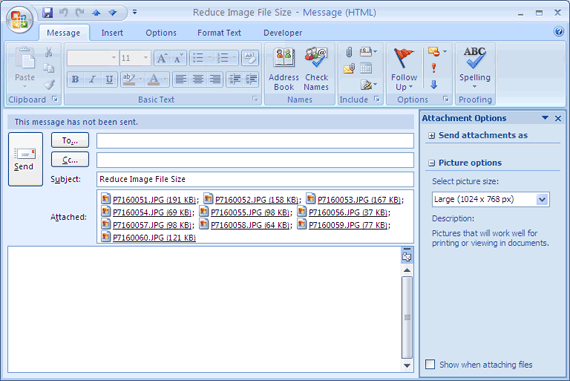Open the Address Book
The width and height of the screenshot is (570, 381).
coord(284,69)
